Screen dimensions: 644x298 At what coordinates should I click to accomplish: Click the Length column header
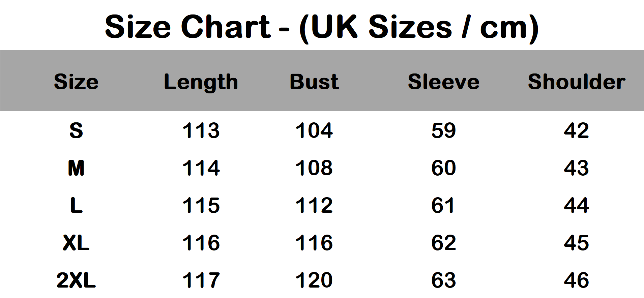point(201,82)
